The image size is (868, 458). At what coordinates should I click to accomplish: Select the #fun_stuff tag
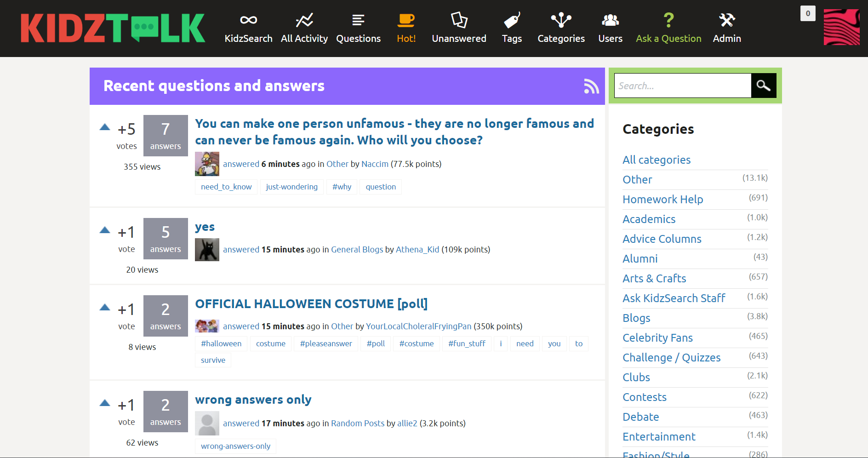467,343
